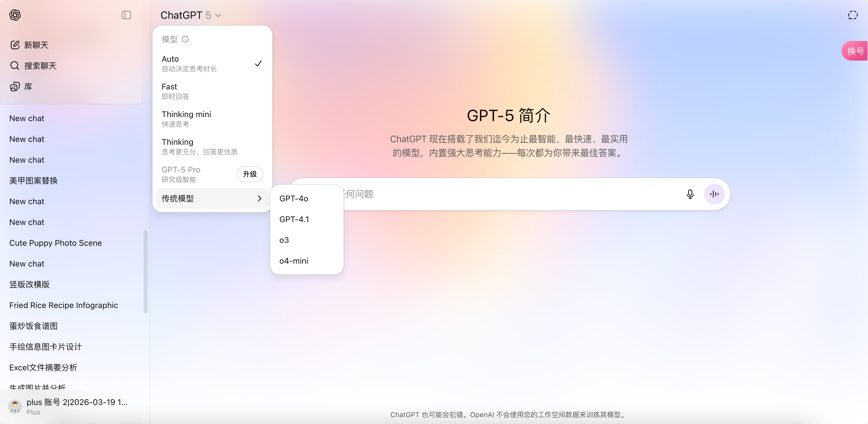Click the temporary chat dashed-circle icon
Screen dimensions: 868x424
852,15
